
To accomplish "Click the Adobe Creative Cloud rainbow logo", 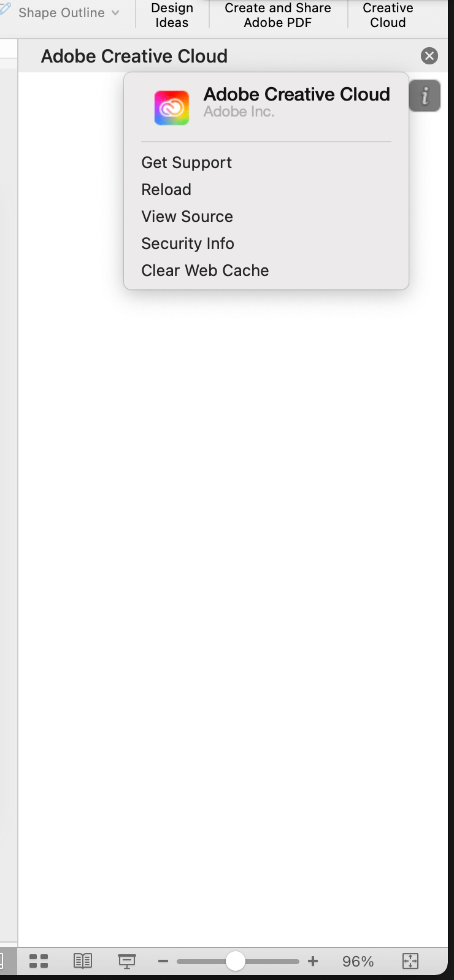I will 172,108.
